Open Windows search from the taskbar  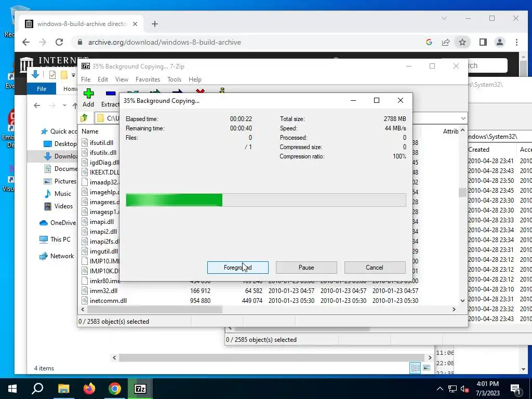37,389
